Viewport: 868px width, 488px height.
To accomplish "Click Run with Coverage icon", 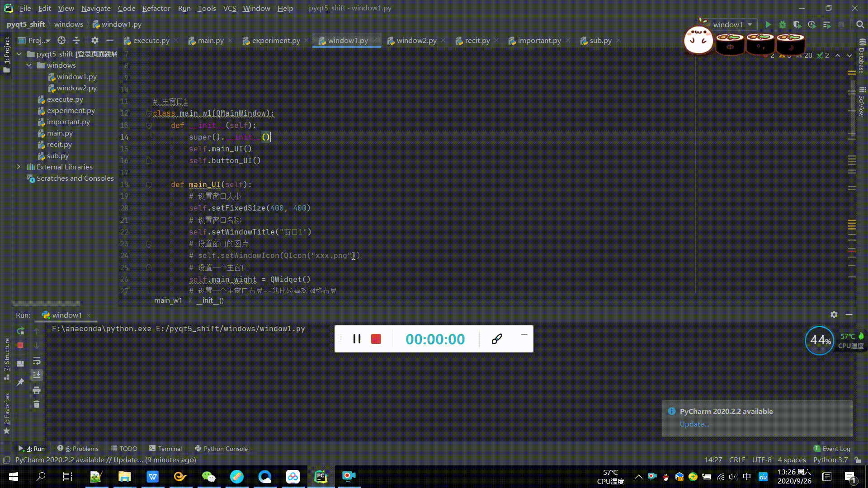I will (797, 24).
